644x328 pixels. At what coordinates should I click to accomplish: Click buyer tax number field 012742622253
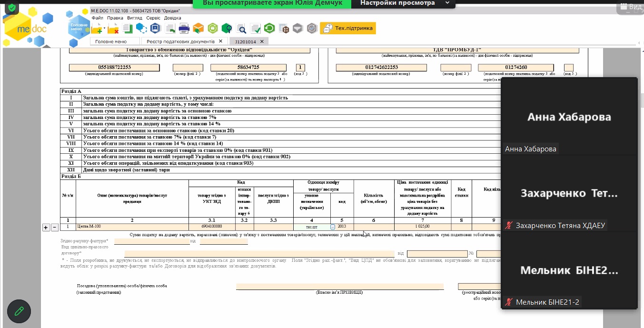click(381, 68)
